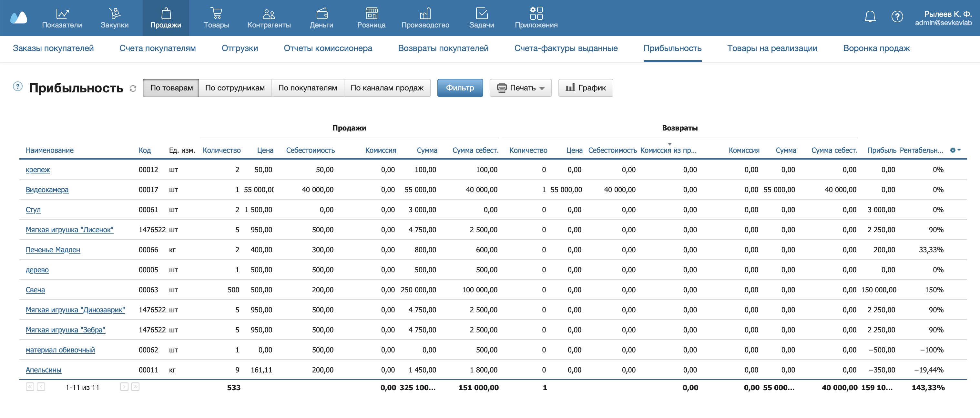Refresh the Прибыльность report
980x418 pixels.
pos(133,88)
